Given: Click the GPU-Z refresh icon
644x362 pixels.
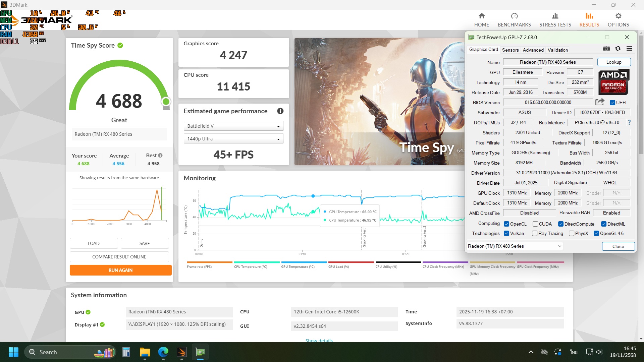Looking at the screenshot, I should click(x=618, y=49).
